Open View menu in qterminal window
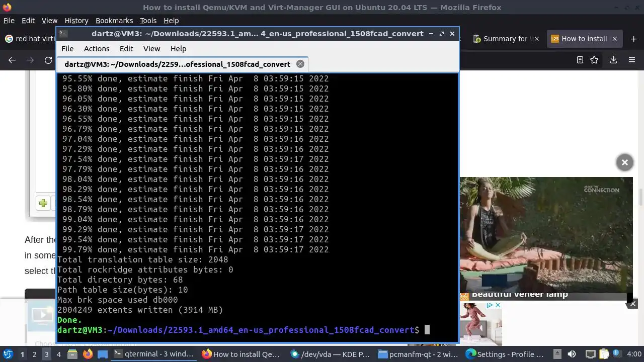 pyautogui.click(x=151, y=49)
